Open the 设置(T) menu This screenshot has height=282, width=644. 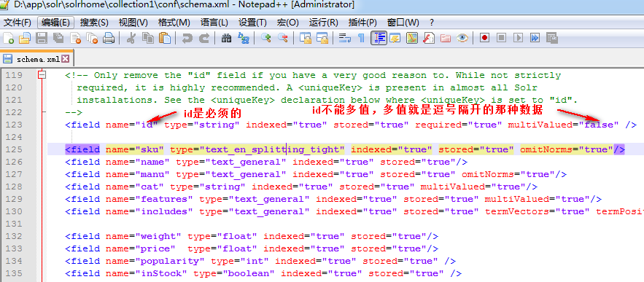(x=252, y=22)
